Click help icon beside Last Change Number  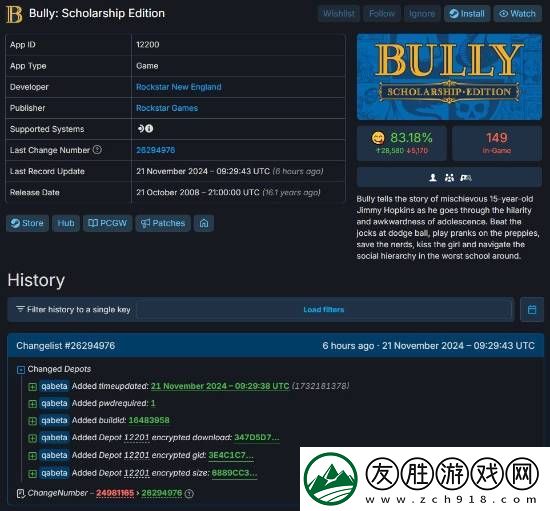[97, 150]
